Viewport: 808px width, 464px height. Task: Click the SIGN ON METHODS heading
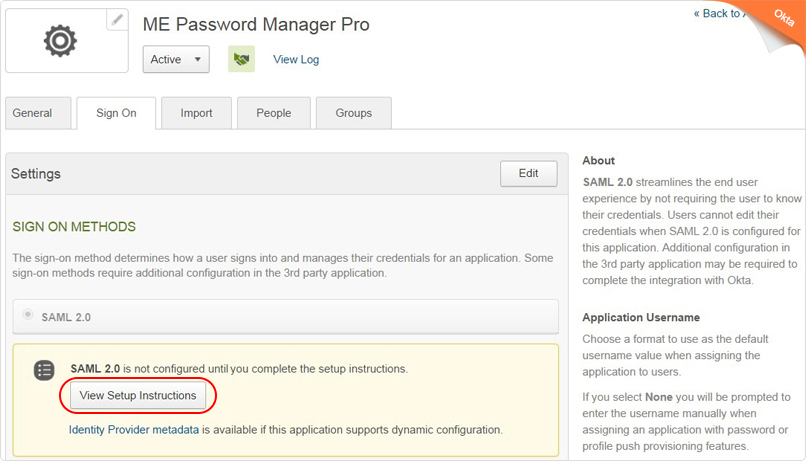(x=74, y=227)
